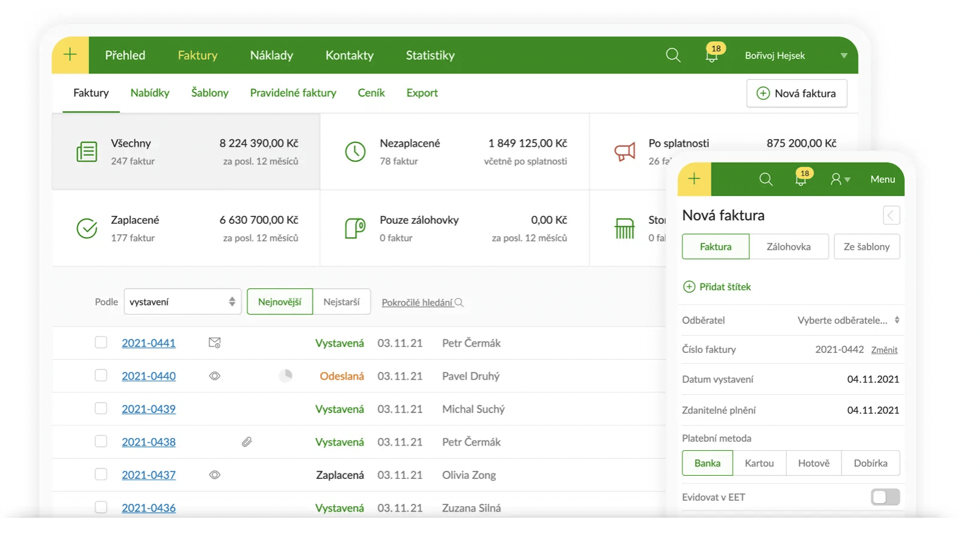Select Dobírka payment method
This screenshot has height=550, width=980.
point(871,463)
